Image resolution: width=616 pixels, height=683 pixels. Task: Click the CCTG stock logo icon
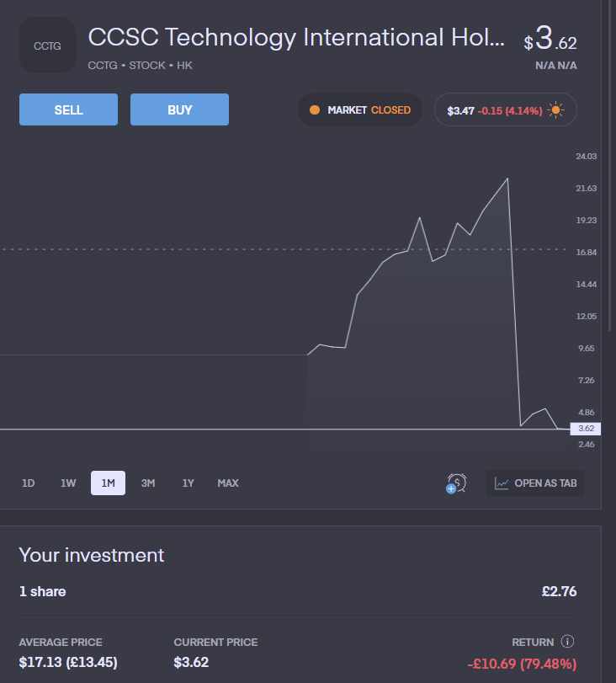pos(47,45)
